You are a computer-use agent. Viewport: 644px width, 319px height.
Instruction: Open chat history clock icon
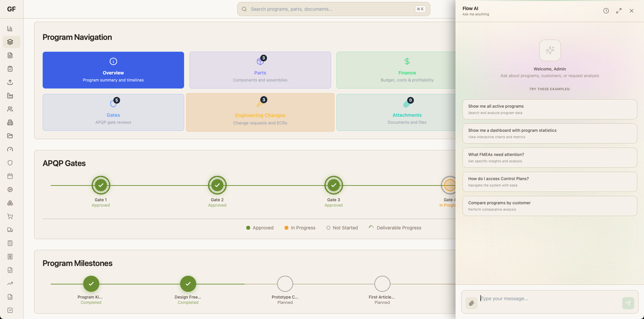tap(606, 11)
